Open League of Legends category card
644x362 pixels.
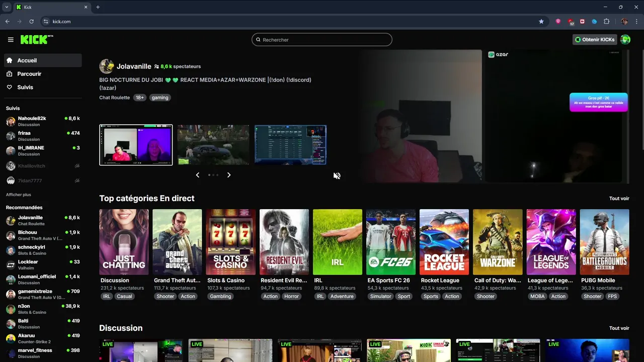(551, 242)
